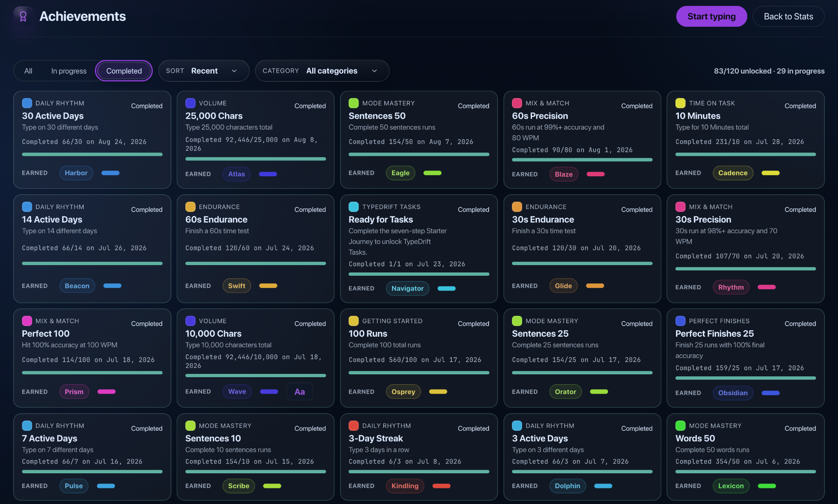838x504 pixels.
Task: Click the Cadence theme badge
Action: tap(733, 173)
